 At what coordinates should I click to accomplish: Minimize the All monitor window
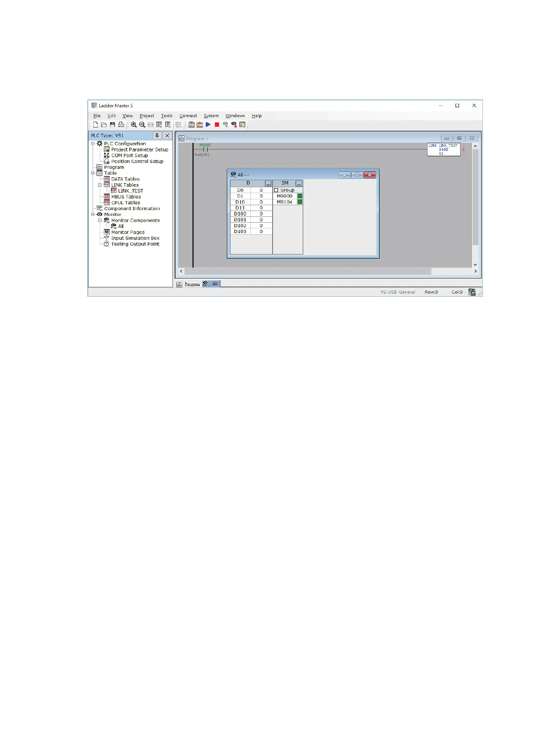click(345, 175)
